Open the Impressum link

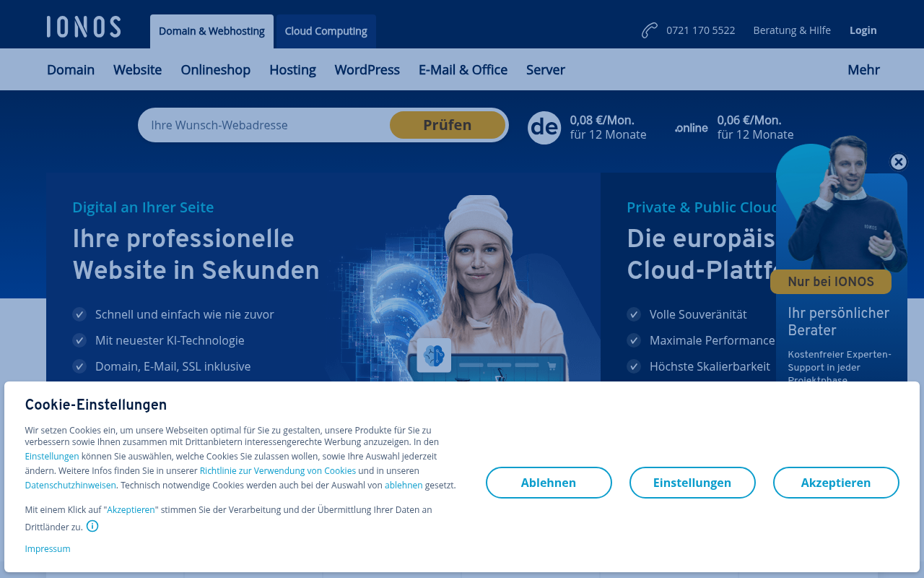tap(48, 549)
